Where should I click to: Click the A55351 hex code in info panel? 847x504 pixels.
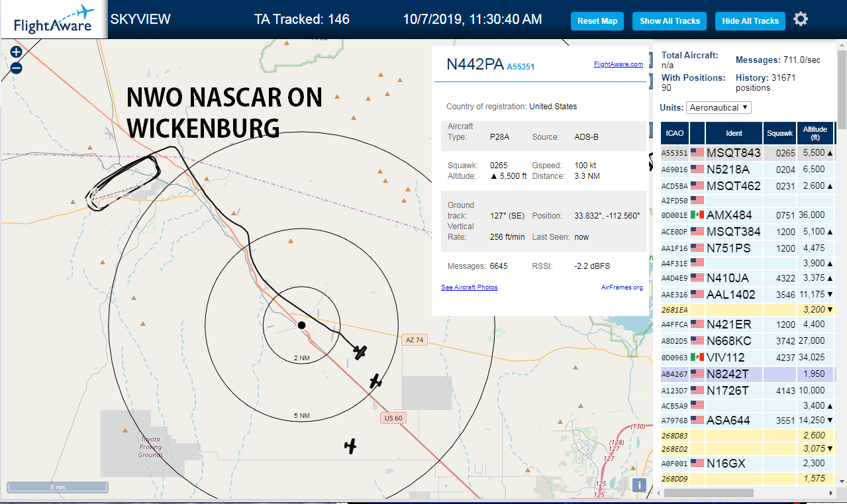pyautogui.click(x=521, y=67)
